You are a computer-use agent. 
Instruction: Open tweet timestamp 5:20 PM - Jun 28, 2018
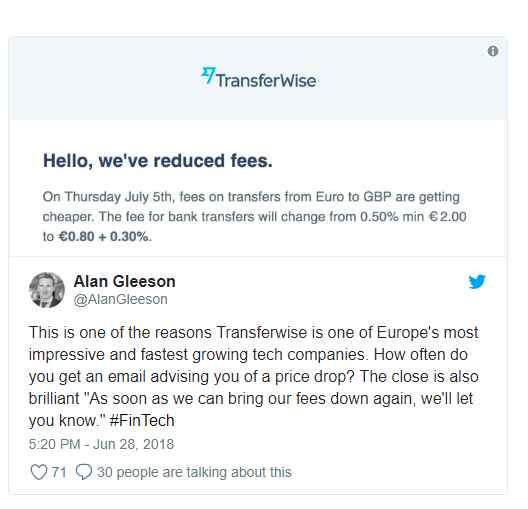(101, 444)
